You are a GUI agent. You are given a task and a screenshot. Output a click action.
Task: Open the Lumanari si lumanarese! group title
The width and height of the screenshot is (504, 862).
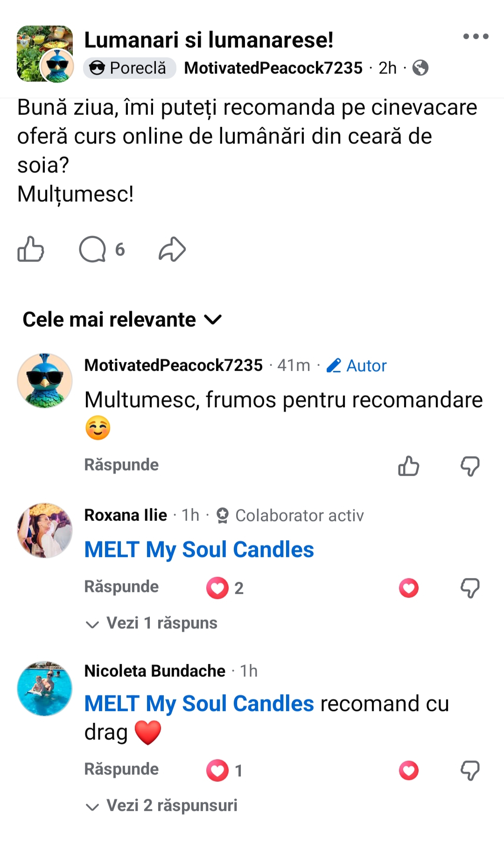coord(209,40)
